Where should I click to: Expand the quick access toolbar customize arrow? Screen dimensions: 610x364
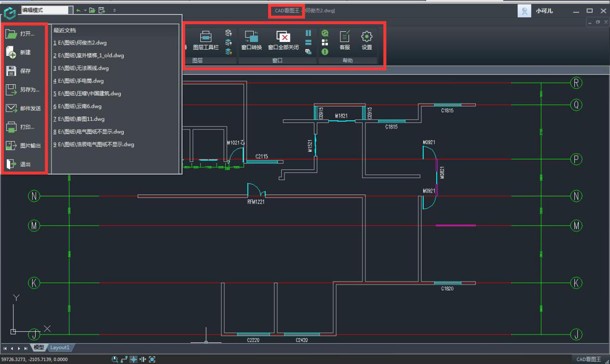[114, 10]
